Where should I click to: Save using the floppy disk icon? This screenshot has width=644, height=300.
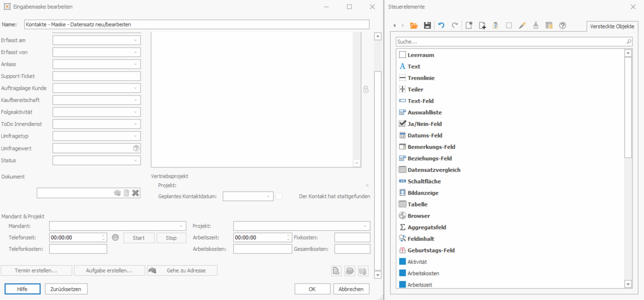click(x=427, y=26)
